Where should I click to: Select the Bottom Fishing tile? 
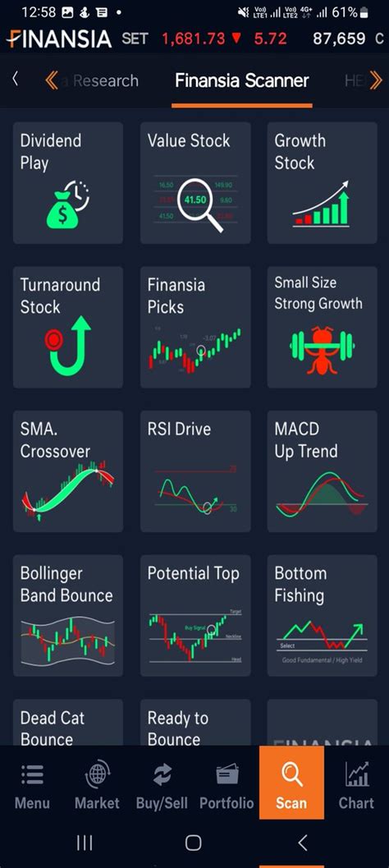322,616
